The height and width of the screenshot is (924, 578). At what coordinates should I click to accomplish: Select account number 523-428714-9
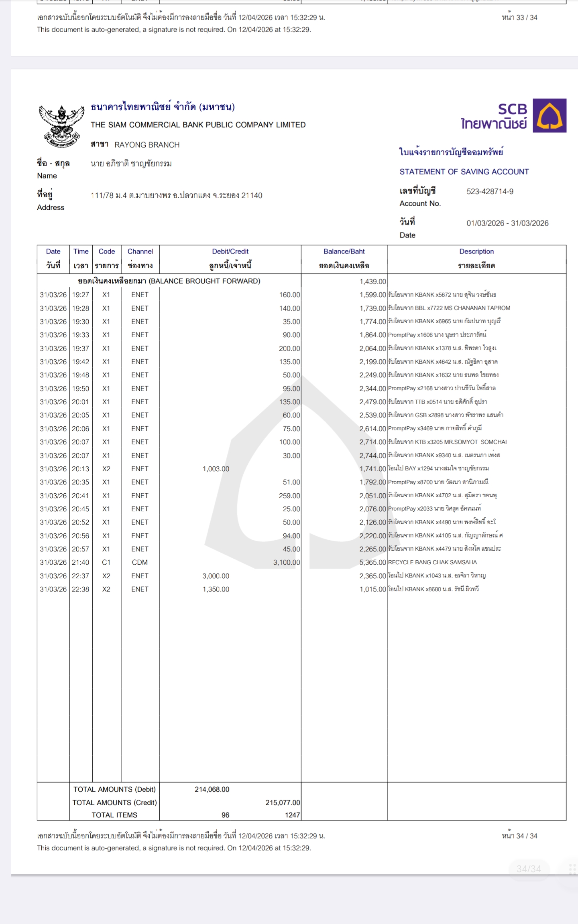point(490,192)
